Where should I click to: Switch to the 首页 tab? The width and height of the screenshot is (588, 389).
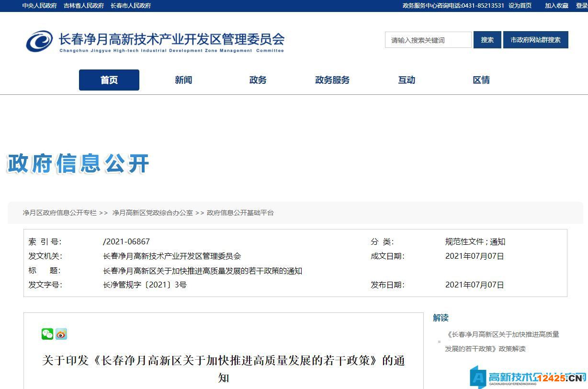point(109,80)
